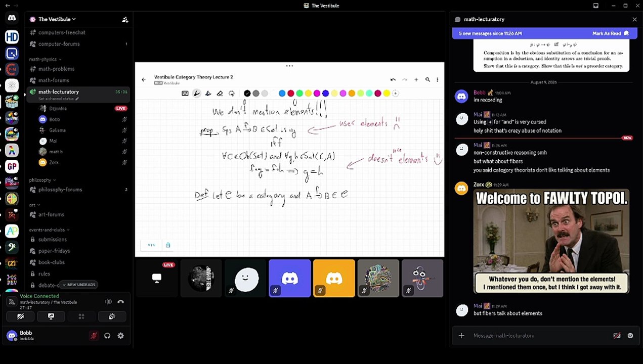Toggle the GIF picker in message box
Viewport: 643px width, 364px height.
(x=617, y=336)
